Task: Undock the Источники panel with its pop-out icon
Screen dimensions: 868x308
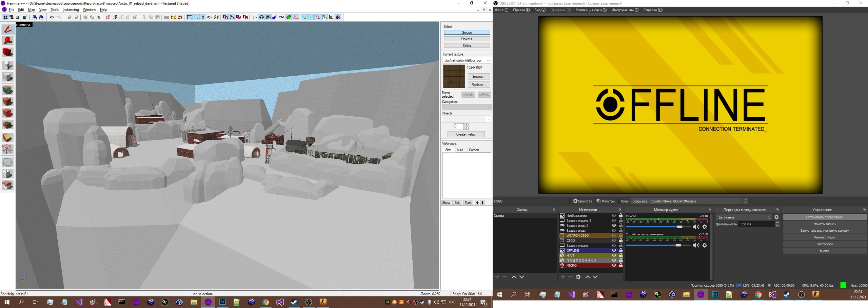Action: (x=620, y=210)
